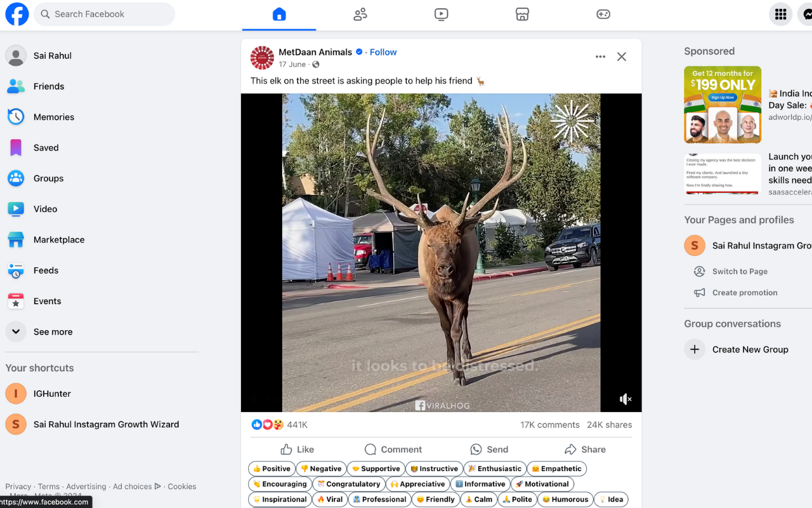Unmute the video using the speaker icon
812x508 pixels.
point(625,399)
